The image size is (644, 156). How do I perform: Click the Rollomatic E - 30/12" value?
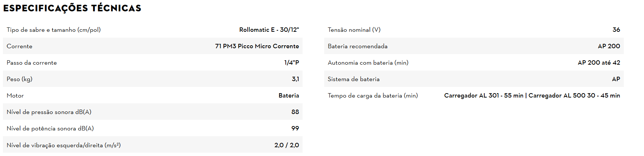tap(269, 30)
